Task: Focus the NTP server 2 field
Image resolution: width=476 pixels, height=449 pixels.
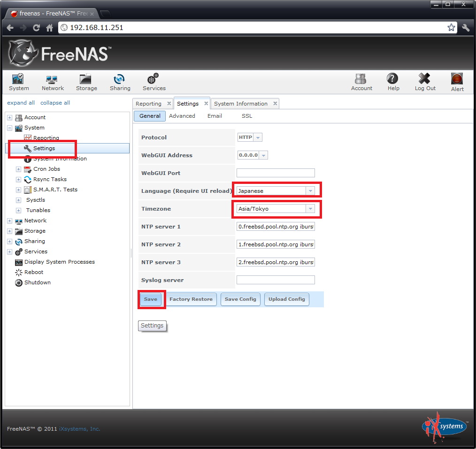Action: 276,244
